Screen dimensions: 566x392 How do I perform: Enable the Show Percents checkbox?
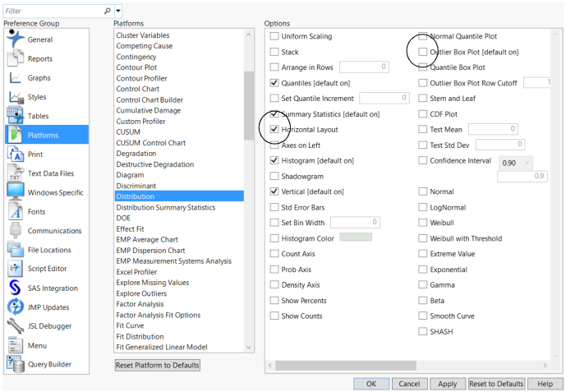pos(274,300)
